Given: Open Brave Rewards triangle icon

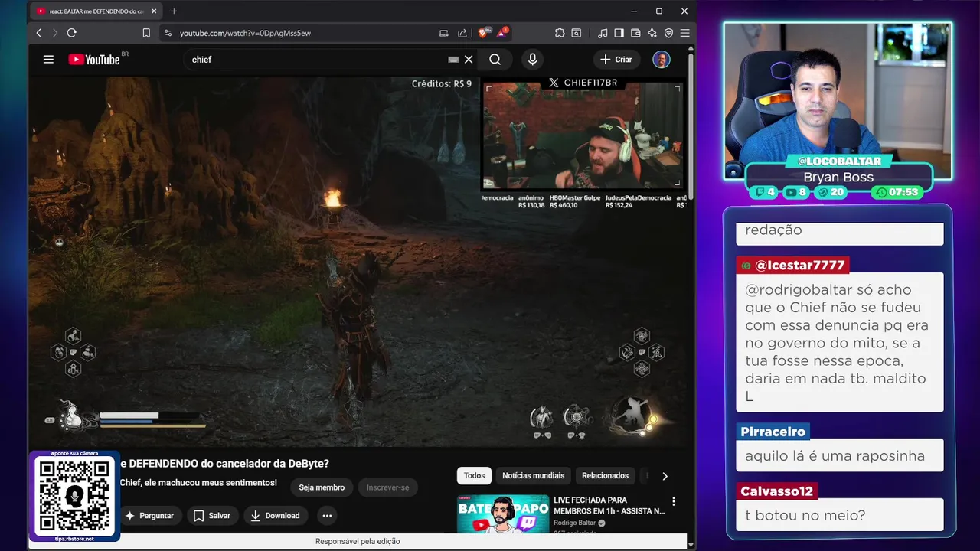Looking at the screenshot, I should coord(502,33).
